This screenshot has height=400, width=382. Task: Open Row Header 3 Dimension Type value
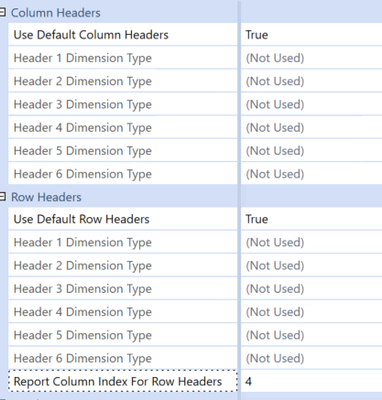point(312,289)
